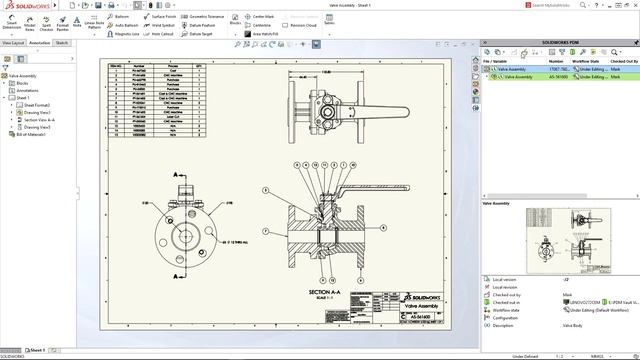Pin the SOLIDWORKS PDM panel
640x360 pixels.
[x=636, y=42]
